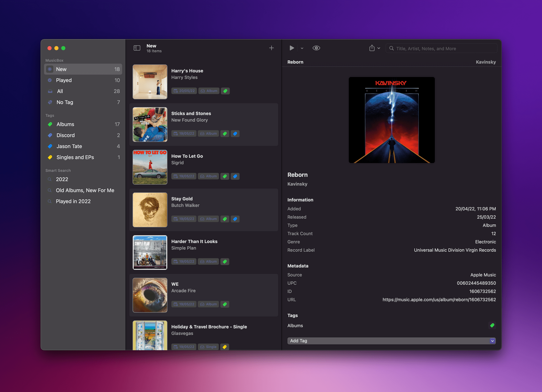The height and width of the screenshot is (392, 542).
Task: Toggle the sidebar panel icon
Action: [137, 48]
